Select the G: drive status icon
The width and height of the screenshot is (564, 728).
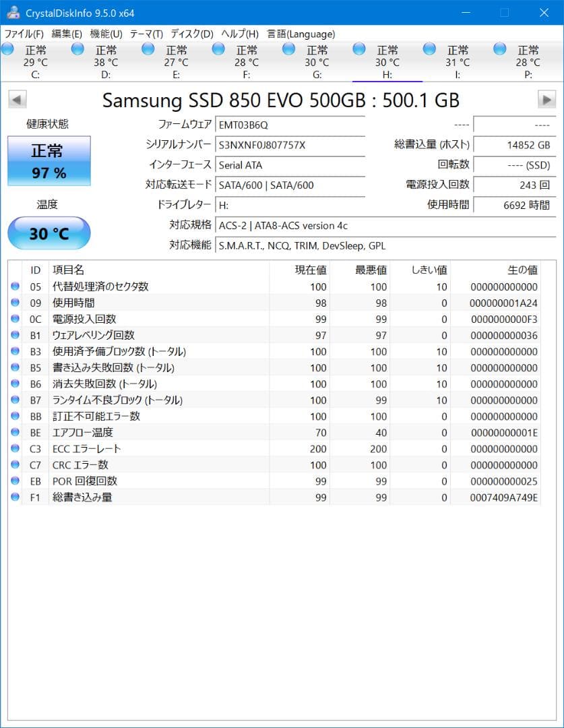coord(288,49)
